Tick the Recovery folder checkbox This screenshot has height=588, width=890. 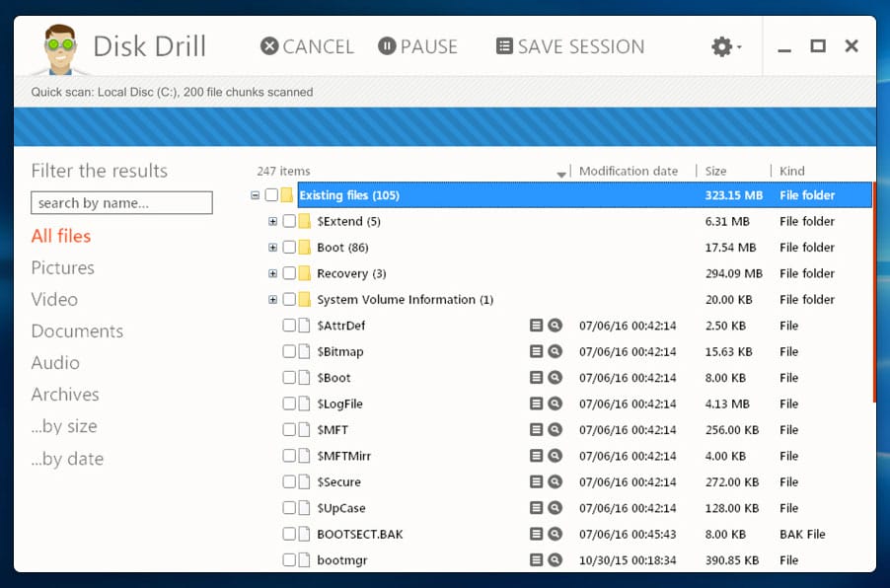click(289, 273)
